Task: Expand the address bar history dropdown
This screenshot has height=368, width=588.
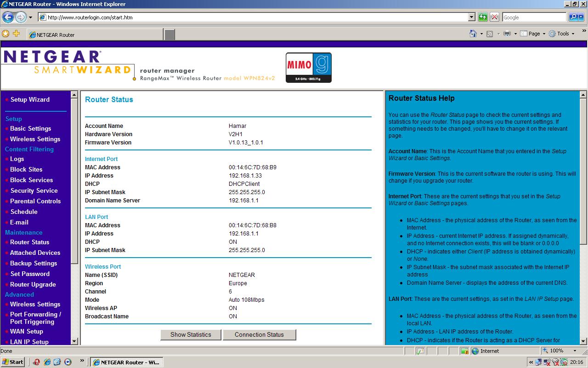Action: (472, 17)
